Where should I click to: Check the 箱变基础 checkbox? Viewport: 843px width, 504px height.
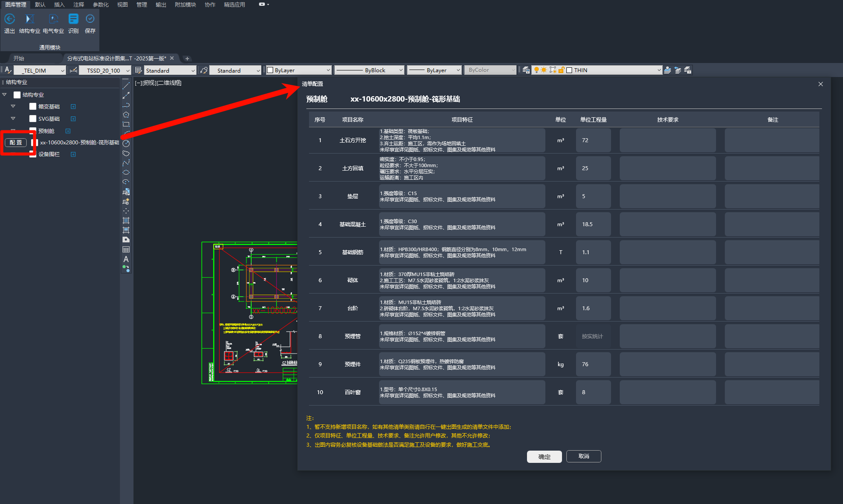coord(33,106)
